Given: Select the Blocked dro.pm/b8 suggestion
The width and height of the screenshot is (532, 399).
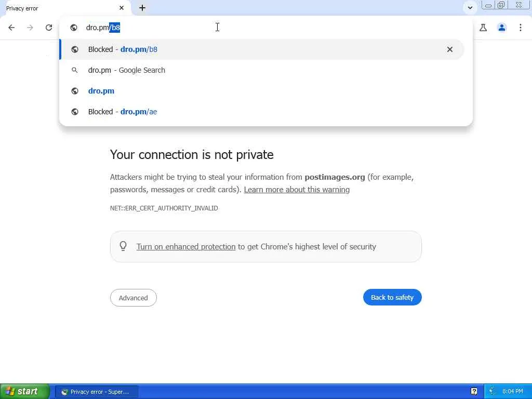Looking at the screenshot, I should coord(208,49).
